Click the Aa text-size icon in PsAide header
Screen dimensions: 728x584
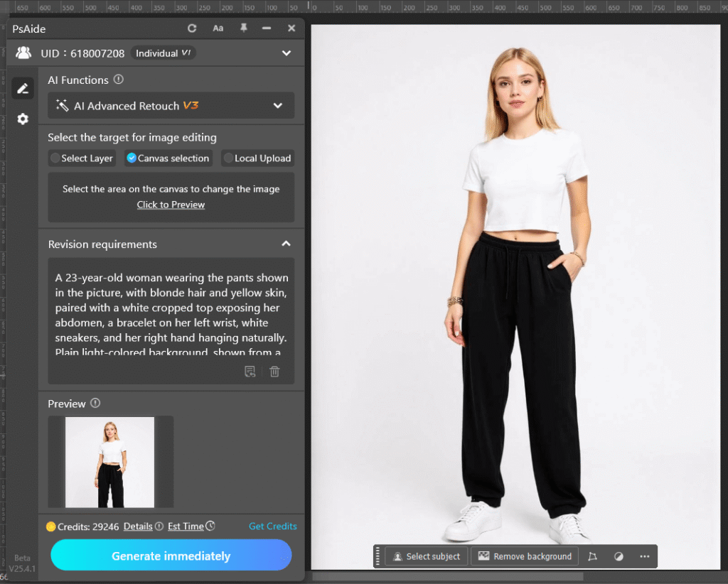pyautogui.click(x=218, y=28)
